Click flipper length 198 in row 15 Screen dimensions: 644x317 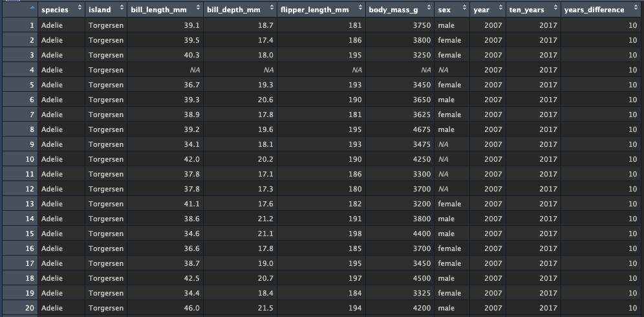click(355, 234)
